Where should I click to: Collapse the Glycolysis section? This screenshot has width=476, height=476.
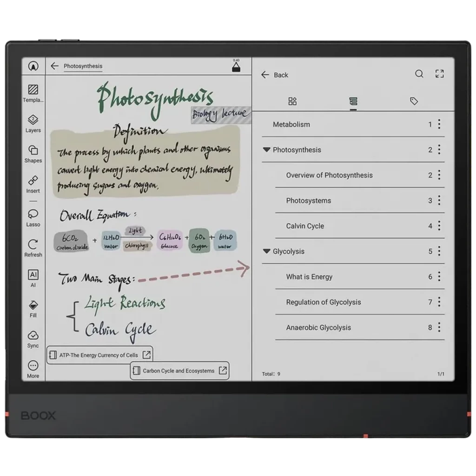(266, 251)
